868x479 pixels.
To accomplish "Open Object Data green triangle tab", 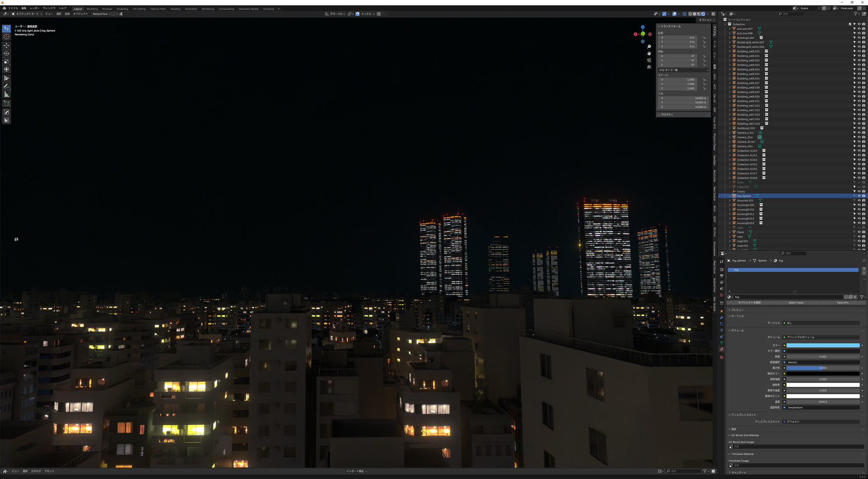I will (721, 343).
